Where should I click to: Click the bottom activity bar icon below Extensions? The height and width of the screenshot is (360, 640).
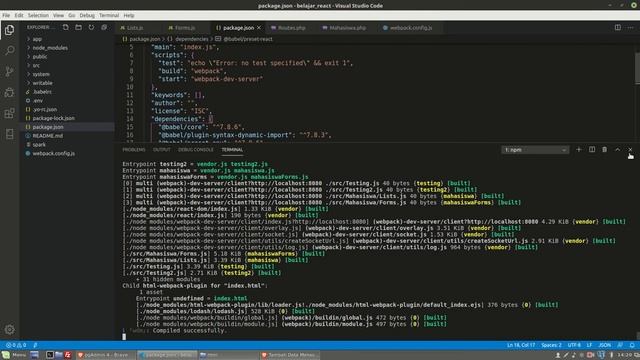[9, 134]
